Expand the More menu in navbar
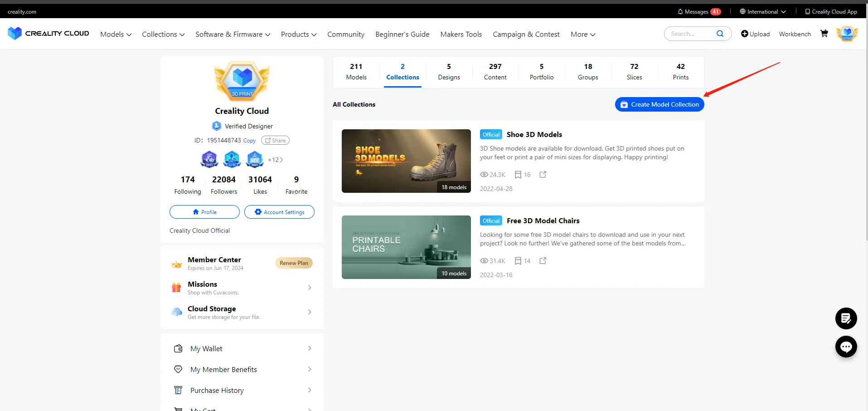The height and width of the screenshot is (411, 868). click(582, 34)
